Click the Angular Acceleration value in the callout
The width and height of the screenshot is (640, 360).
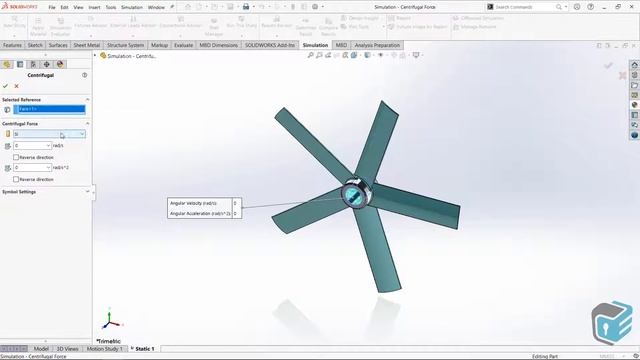point(236,213)
